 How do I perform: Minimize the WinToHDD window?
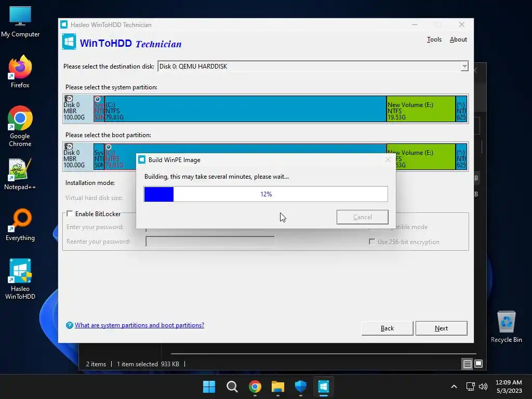pyautogui.click(x=415, y=24)
